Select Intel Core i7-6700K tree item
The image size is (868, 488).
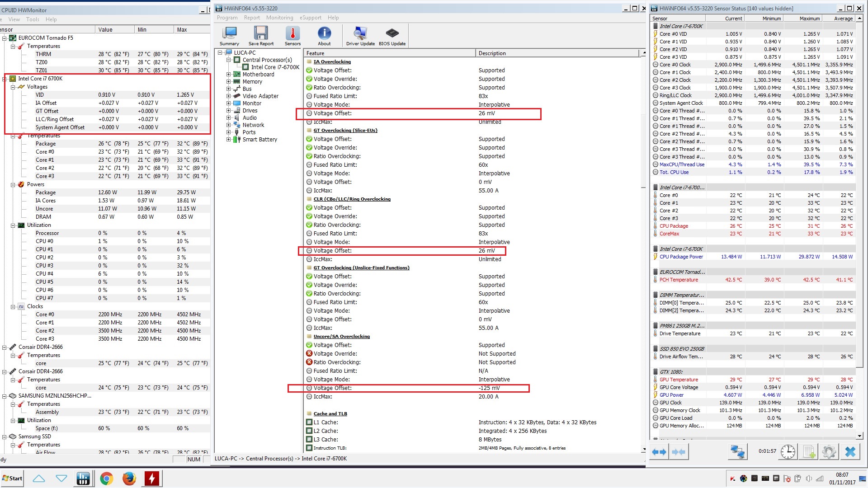275,67
